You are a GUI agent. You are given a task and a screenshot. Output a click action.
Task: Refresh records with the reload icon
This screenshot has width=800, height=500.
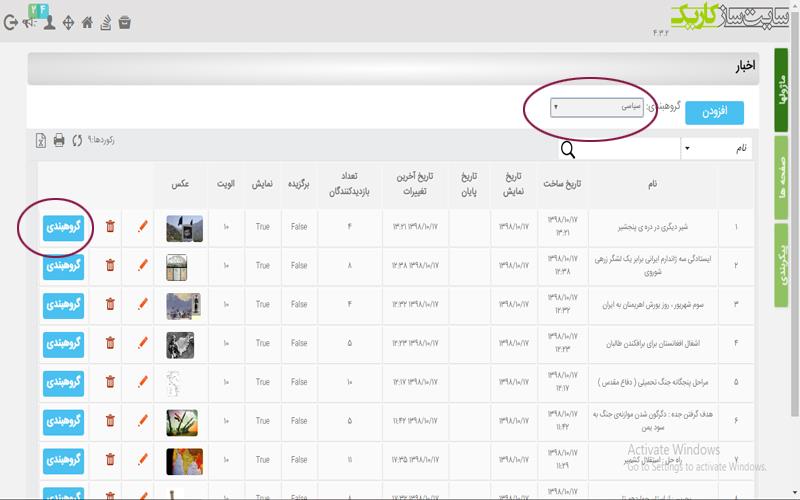click(x=77, y=140)
